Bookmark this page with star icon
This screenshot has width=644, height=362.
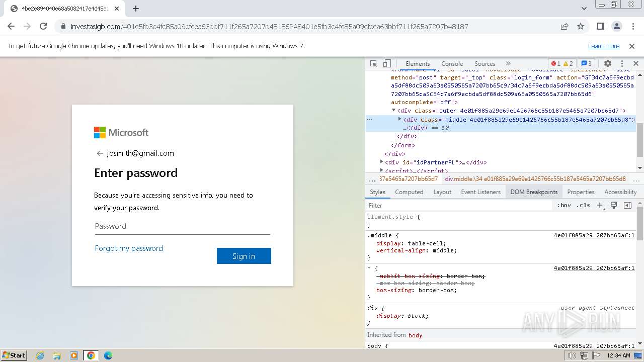581,26
